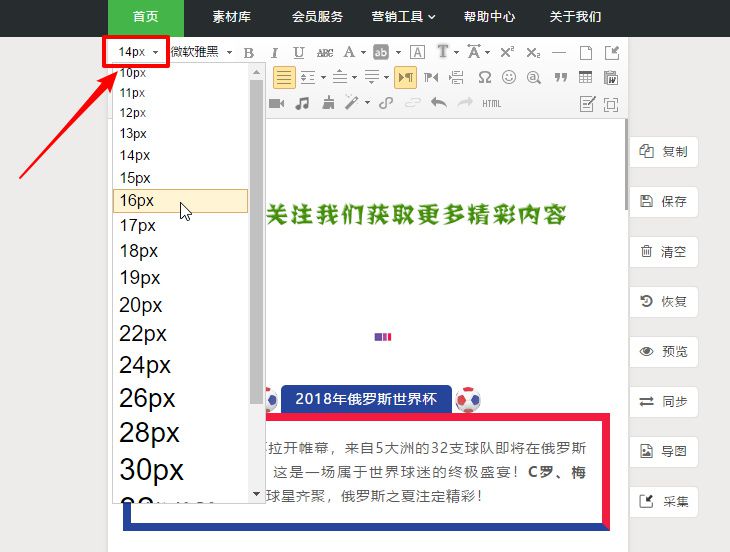The image size is (730, 552).
Task: Click the magic wand auto-format icon
Action: [x=351, y=102]
